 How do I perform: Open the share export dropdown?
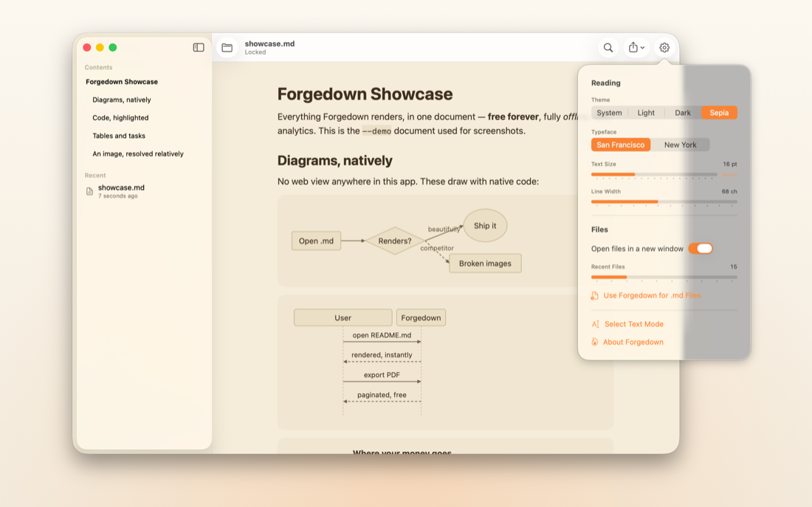pyautogui.click(x=636, y=48)
